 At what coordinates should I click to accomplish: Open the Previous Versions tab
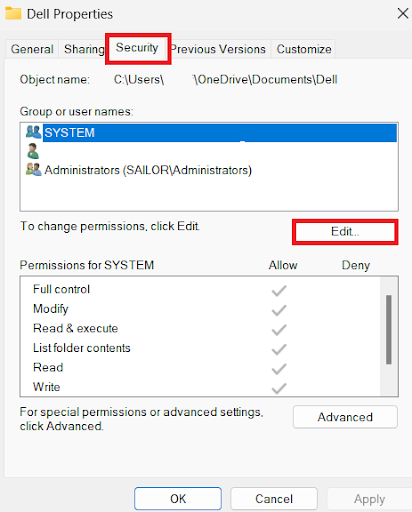(x=219, y=49)
